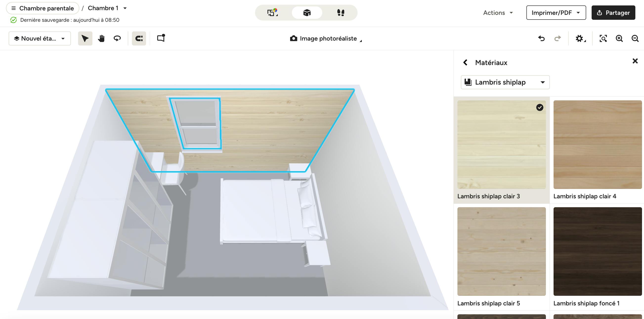Screen dimensions: 644x319
Task: Select the wardrobe along the left wall
Action: coord(110,215)
